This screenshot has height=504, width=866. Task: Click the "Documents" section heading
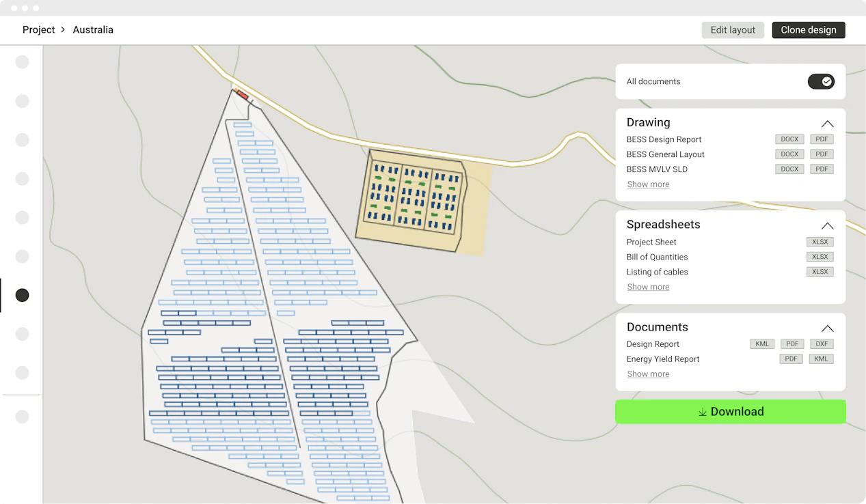click(x=657, y=327)
